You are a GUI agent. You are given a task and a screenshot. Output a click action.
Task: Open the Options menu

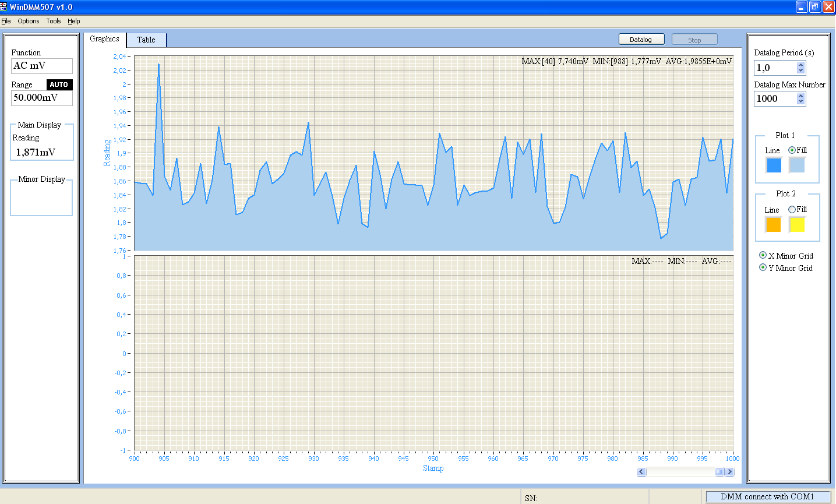[x=28, y=21]
